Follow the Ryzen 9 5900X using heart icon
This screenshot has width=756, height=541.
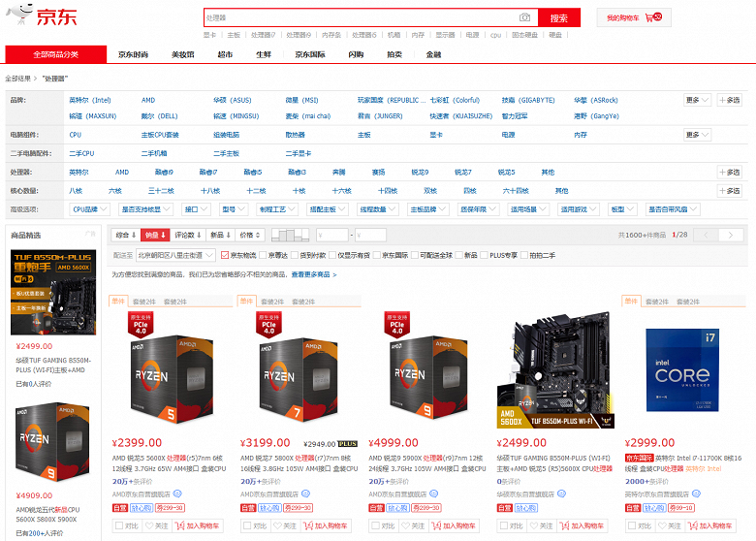405,525
